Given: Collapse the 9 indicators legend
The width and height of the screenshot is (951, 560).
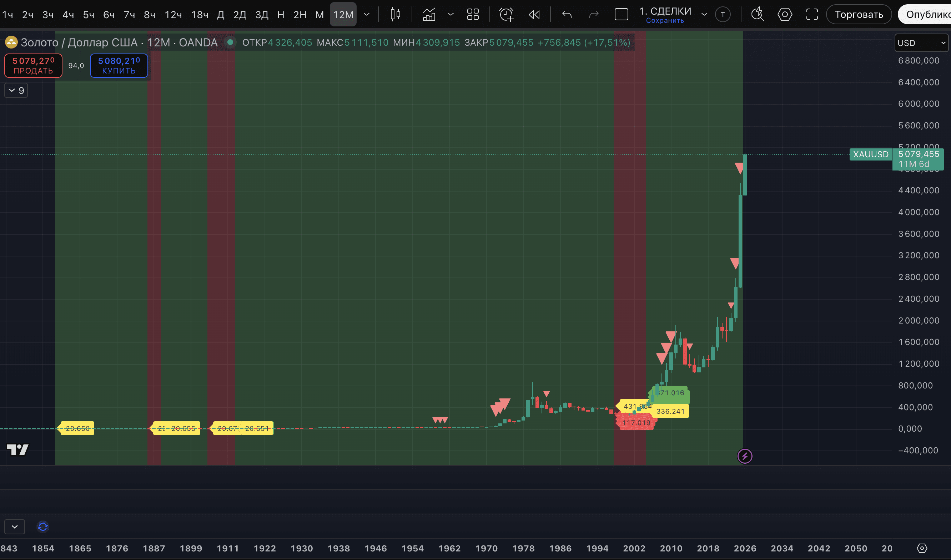Looking at the screenshot, I should click(16, 91).
